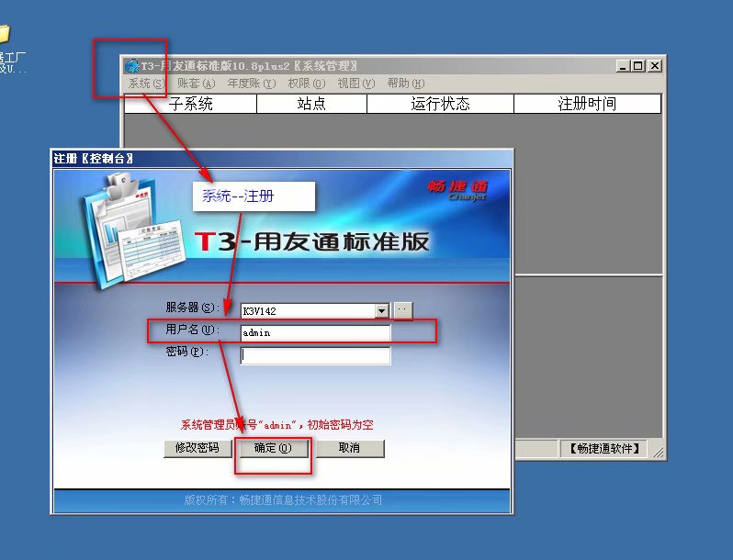Click into the 密码 password field
This screenshot has height=560, width=733.
[x=315, y=355]
